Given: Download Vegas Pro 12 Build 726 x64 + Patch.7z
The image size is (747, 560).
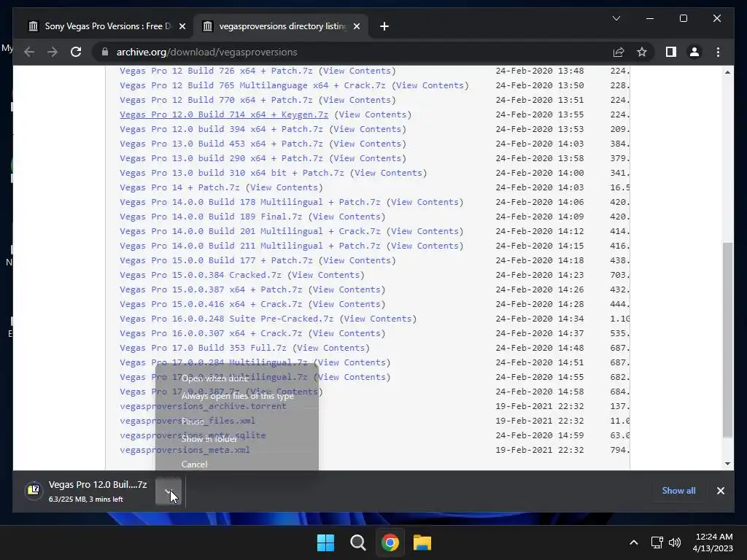Looking at the screenshot, I should click(216, 71).
